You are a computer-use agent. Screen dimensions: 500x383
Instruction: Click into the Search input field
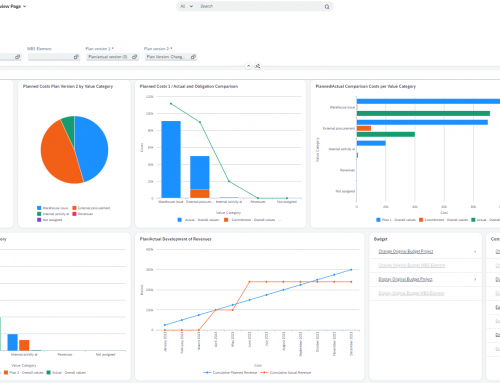(x=260, y=6)
